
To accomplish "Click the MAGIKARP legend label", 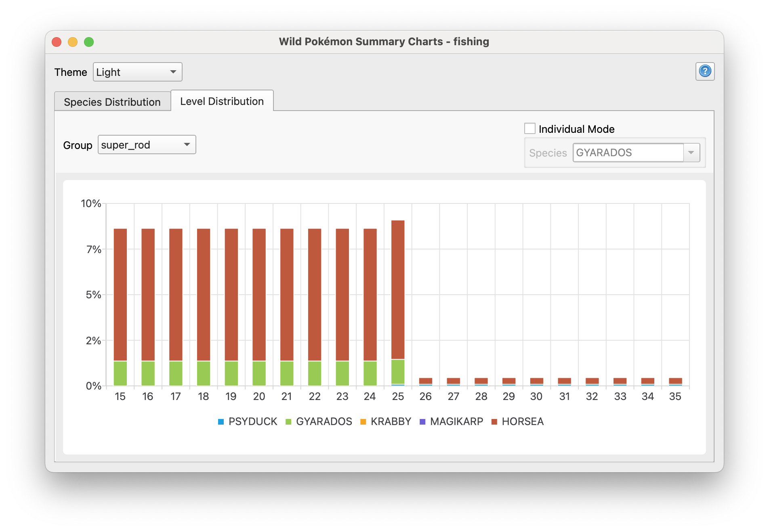I will click(456, 421).
